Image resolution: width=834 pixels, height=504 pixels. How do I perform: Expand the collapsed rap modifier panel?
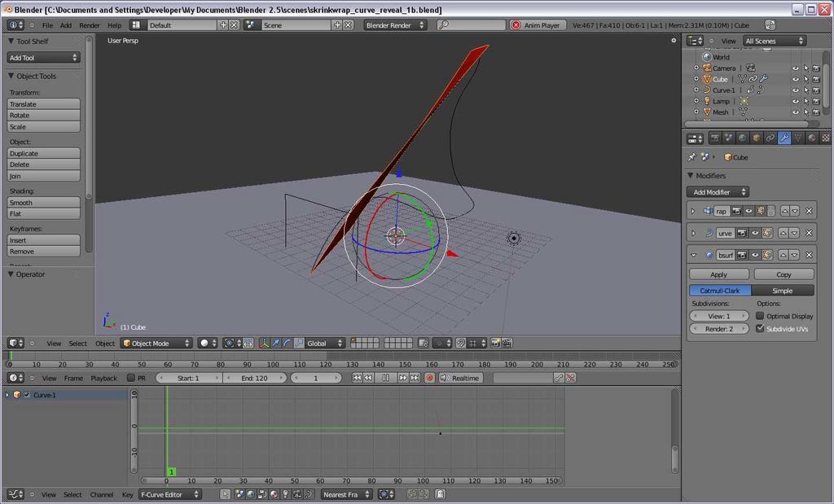pos(693,211)
